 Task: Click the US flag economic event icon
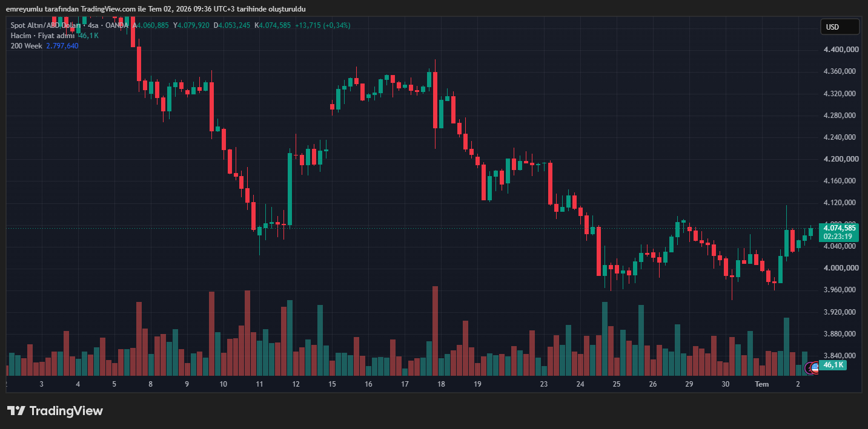[815, 367]
